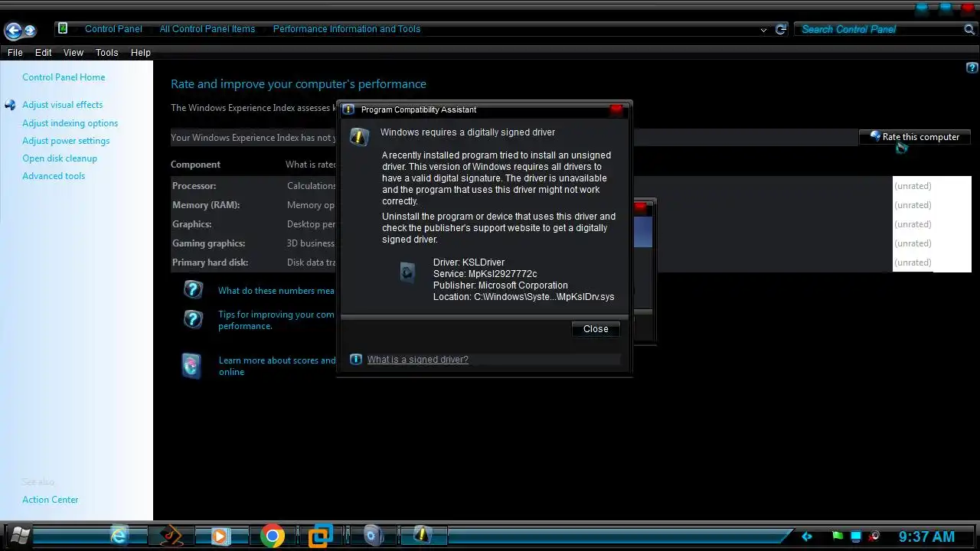The height and width of the screenshot is (551, 980).
Task: Click the Action Center flag tray icon
Action: coord(838,536)
